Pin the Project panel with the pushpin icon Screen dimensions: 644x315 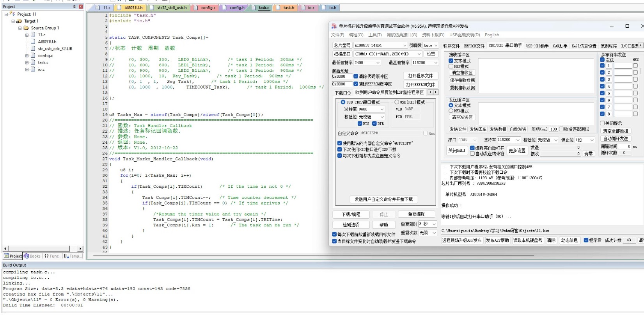pos(75,7)
